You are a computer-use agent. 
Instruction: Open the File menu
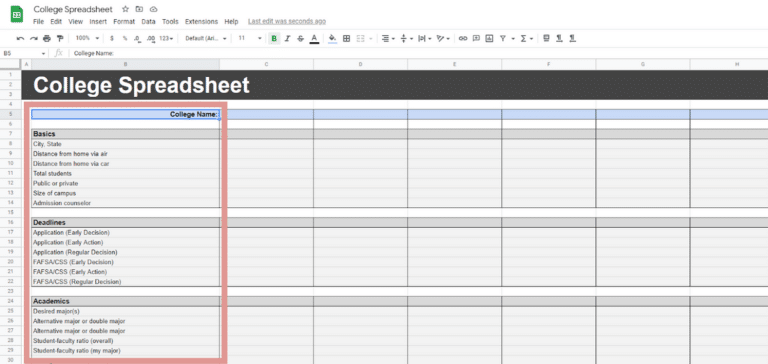(x=38, y=22)
